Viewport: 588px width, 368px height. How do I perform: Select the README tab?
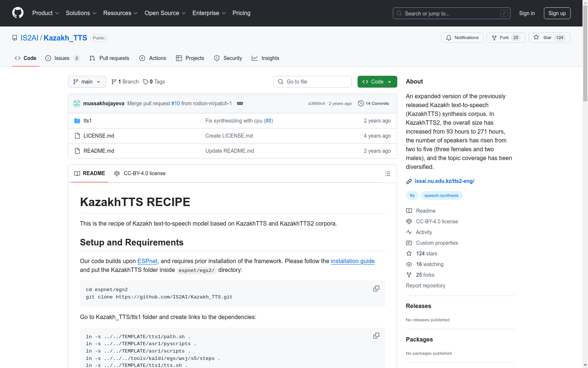pyautogui.click(x=90, y=173)
